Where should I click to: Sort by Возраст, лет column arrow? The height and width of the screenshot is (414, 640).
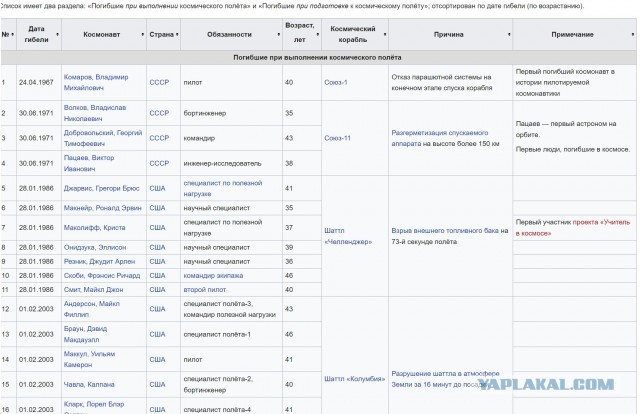pyautogui.click(x=318, y=34)
